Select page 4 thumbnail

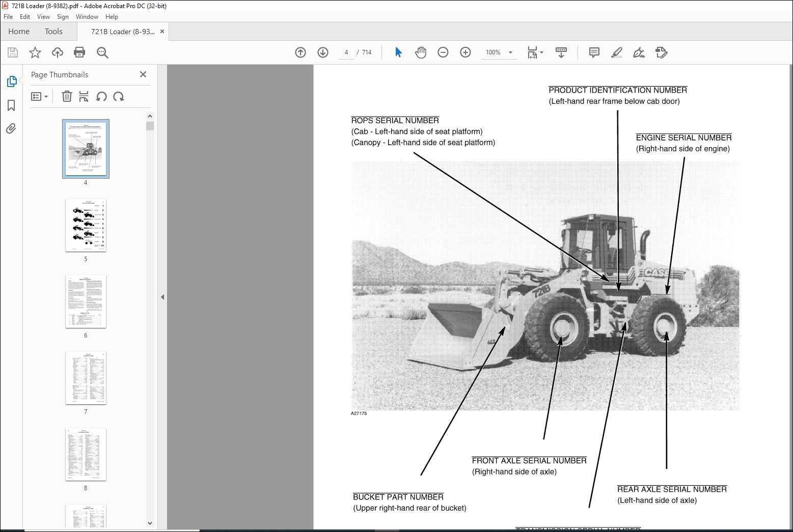pyautogui.click(x=86, y=149)
